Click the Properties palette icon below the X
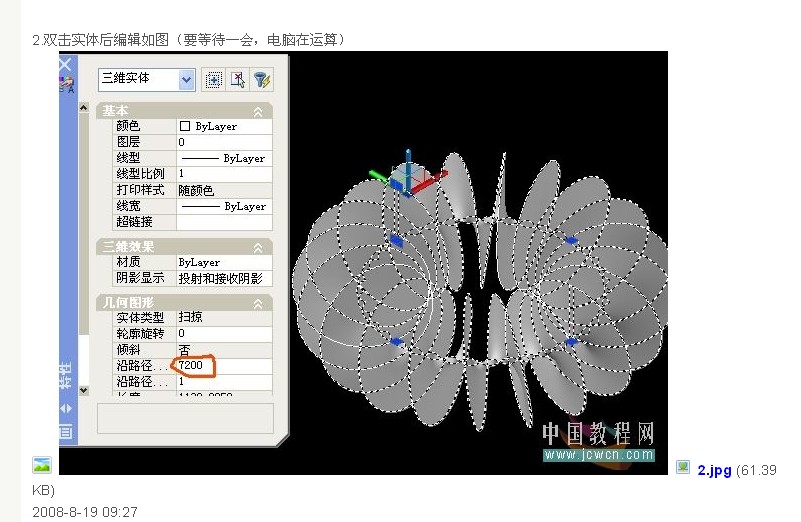 [x=67, y=85]
